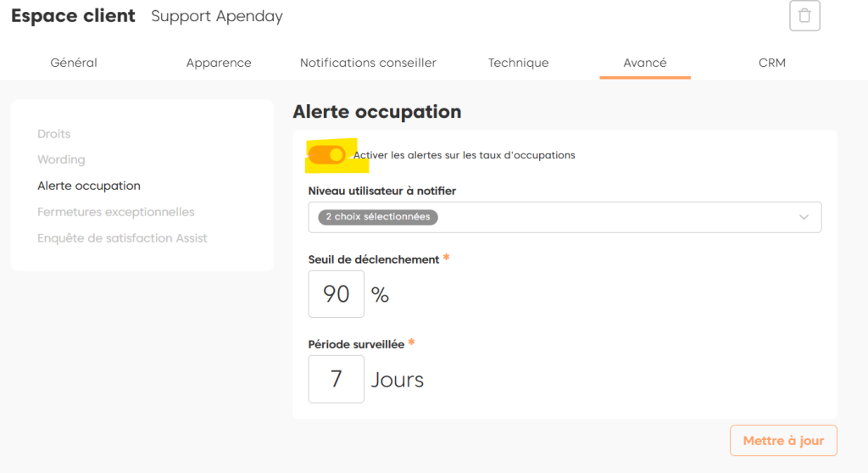Click the Activer les alertes label text
The image size is (868, 473).
point(465,155)
